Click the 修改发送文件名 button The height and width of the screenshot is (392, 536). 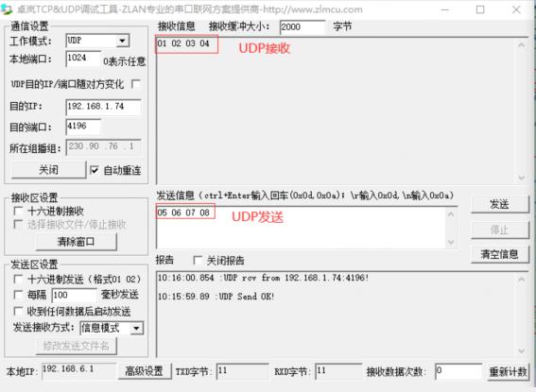pyautogui.click(x=77, y=347)
